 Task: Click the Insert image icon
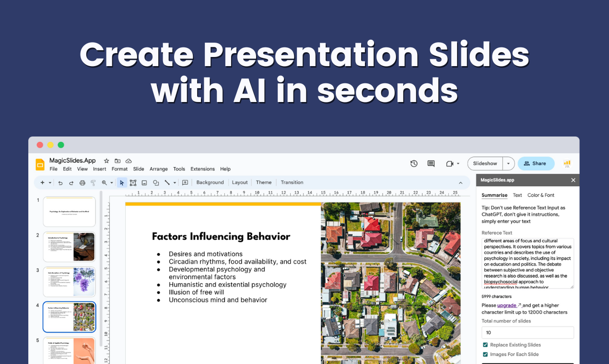click(144, 182)
